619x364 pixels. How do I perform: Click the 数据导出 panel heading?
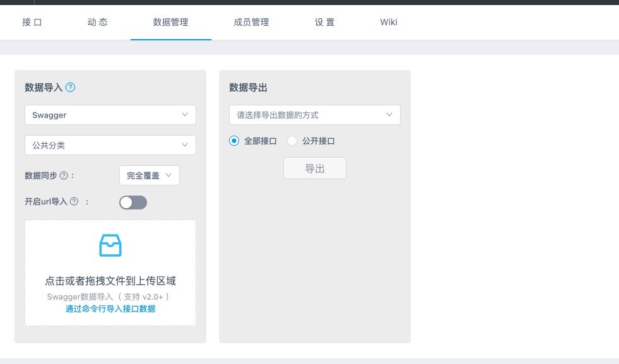pyautogui.click(x=249, y=87)
